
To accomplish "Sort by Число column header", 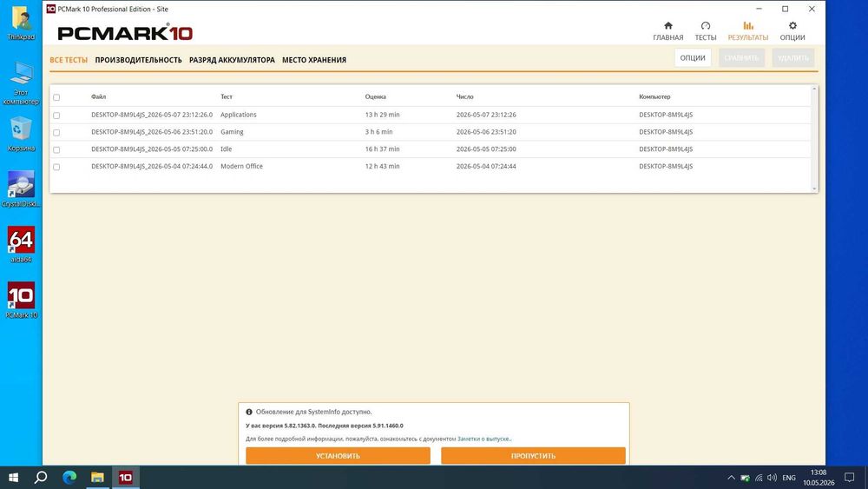I will click(x=464, y=96).
